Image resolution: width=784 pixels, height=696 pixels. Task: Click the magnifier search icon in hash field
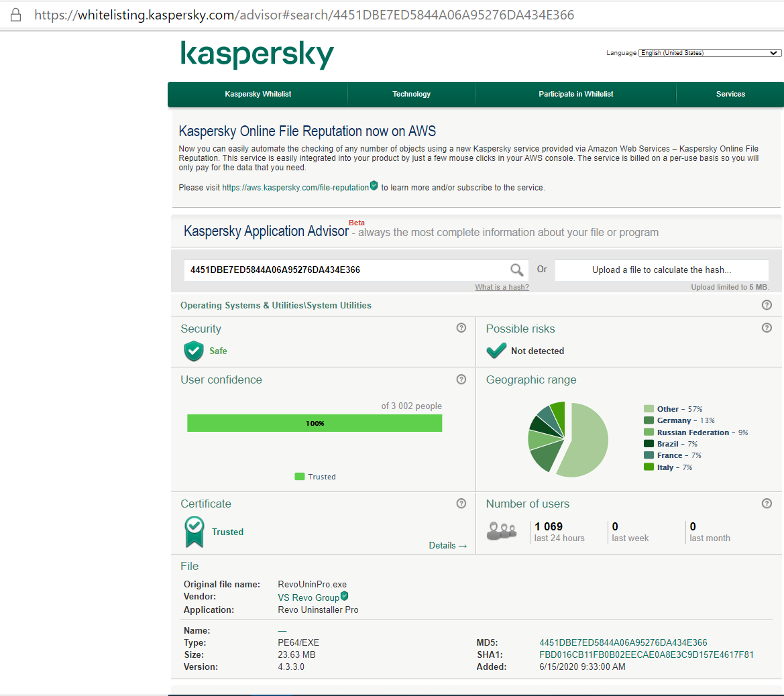pyautogui.click(x=516, y=270)
